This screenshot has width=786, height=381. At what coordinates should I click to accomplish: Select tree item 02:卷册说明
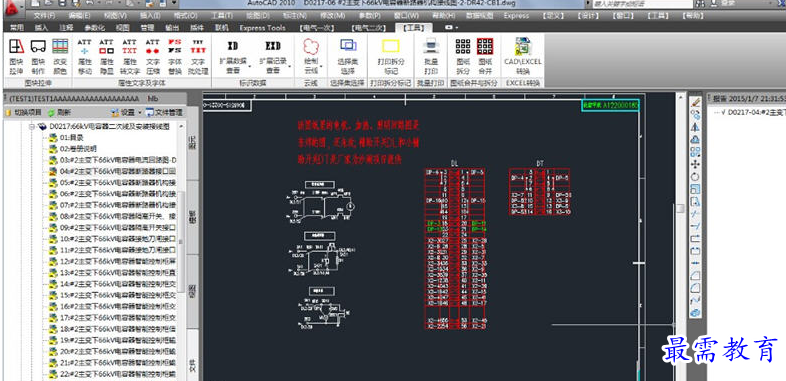click(x=78, y=149)
